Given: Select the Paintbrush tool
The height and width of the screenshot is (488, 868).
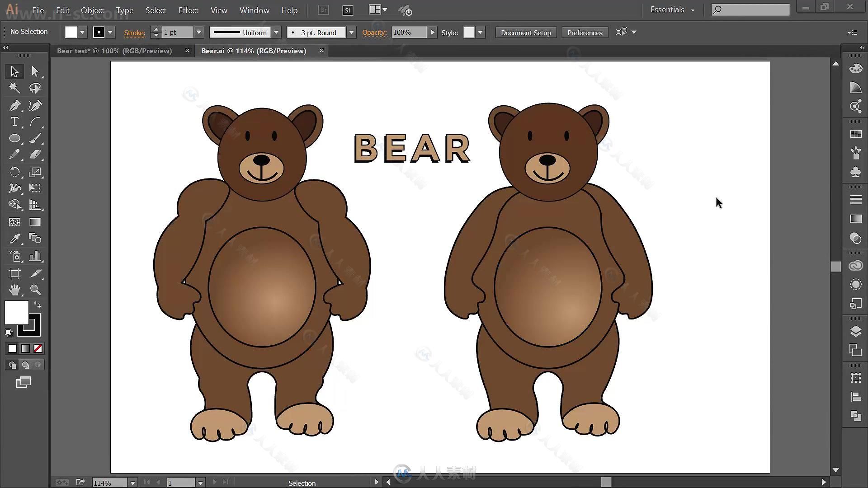Looking at the screenshot, I should coord(35,138).
